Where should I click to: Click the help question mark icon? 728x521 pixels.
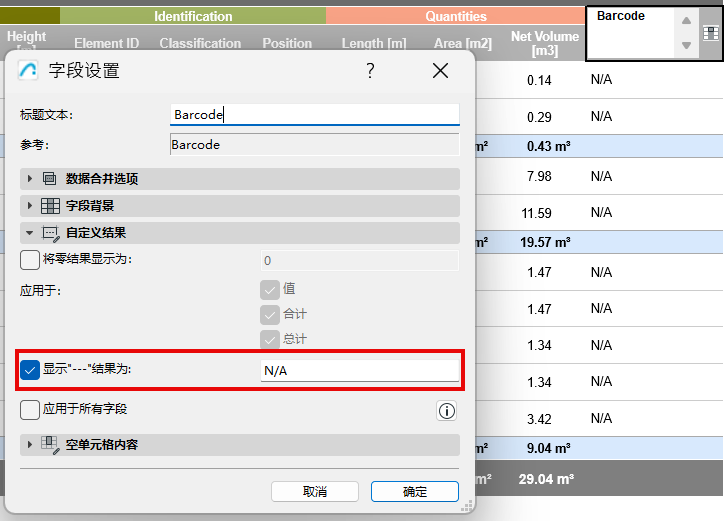[370, 71]
